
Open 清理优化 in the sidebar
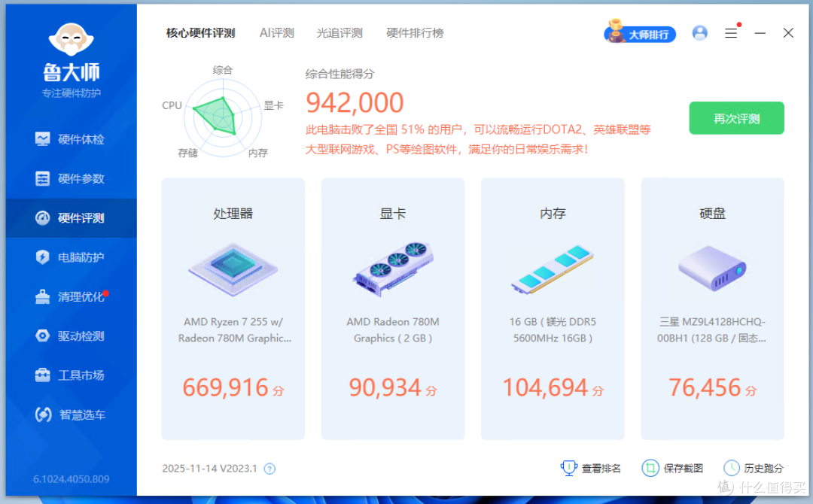(71, 297)
